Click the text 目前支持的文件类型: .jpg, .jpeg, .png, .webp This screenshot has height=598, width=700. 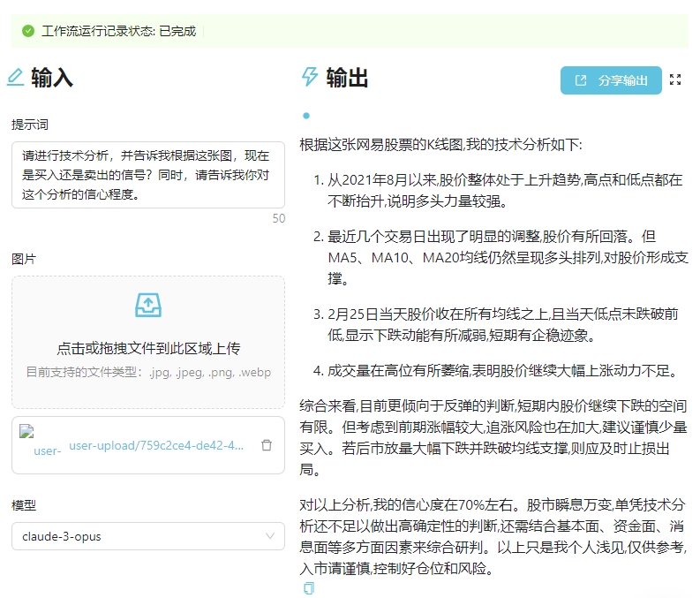tap(148, 372)
